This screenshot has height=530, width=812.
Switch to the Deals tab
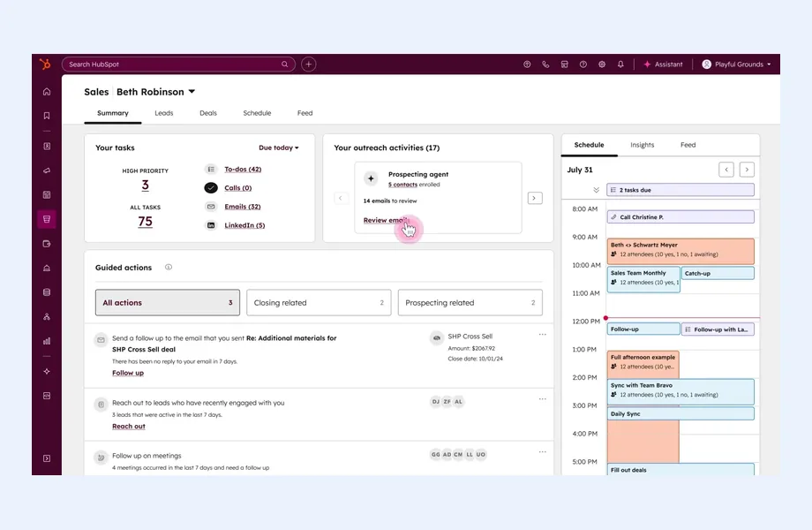pyautogui.click(x=208, y=113)
